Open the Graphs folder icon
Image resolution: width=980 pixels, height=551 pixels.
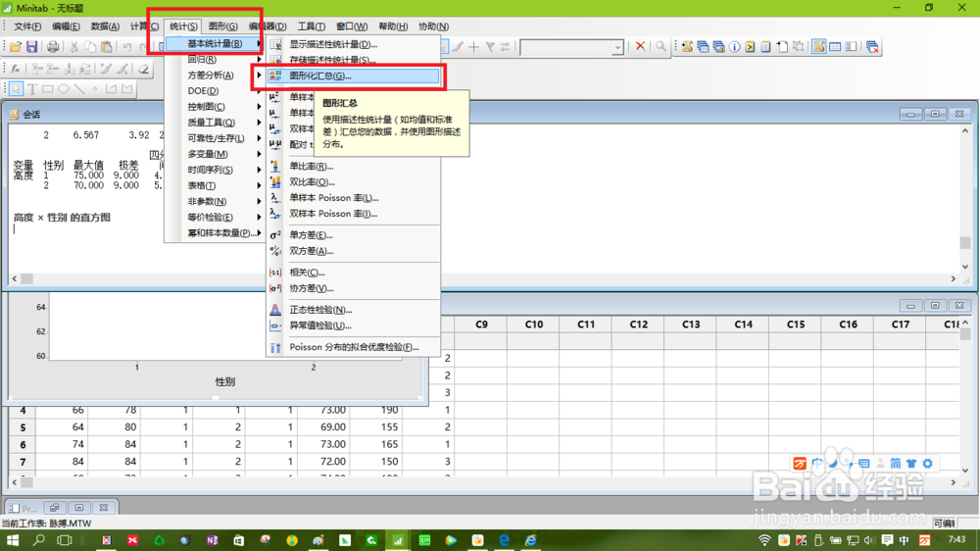pyautogui.click(x=718, y=47)
